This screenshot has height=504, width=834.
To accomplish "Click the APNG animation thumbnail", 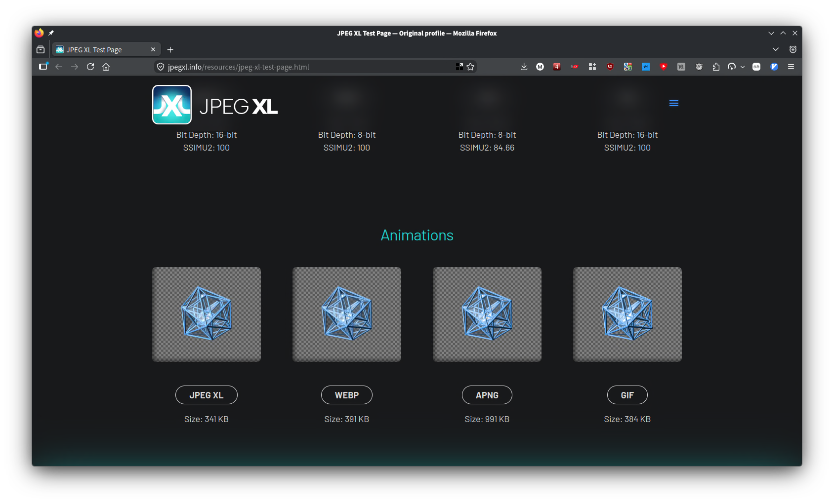I will pos(487,314).
